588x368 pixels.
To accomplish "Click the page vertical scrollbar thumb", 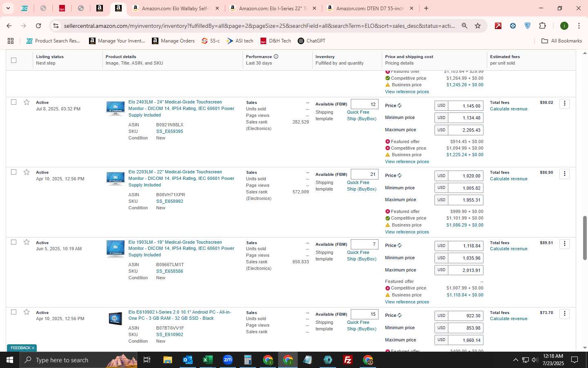I will pos(585,238).
